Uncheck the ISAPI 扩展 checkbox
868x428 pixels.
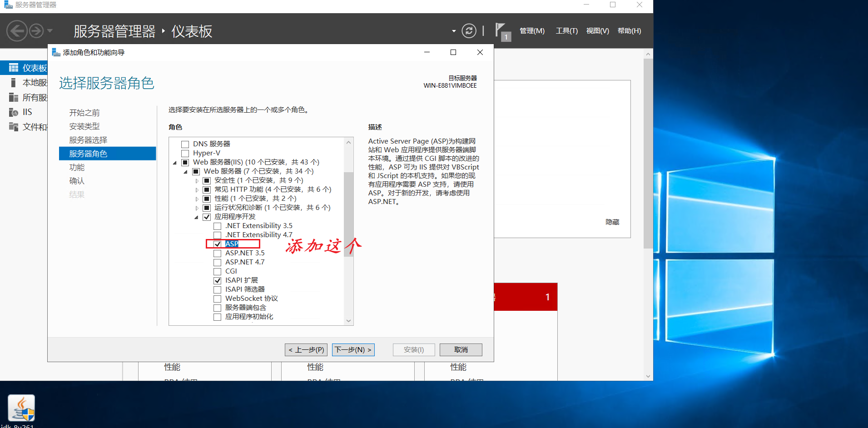(x=218, y=281)
